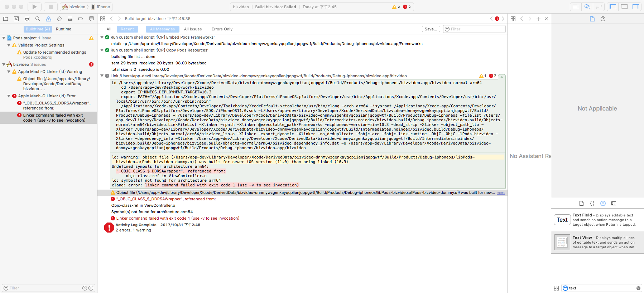Switch the library to icon grid view

click(556, 288)
